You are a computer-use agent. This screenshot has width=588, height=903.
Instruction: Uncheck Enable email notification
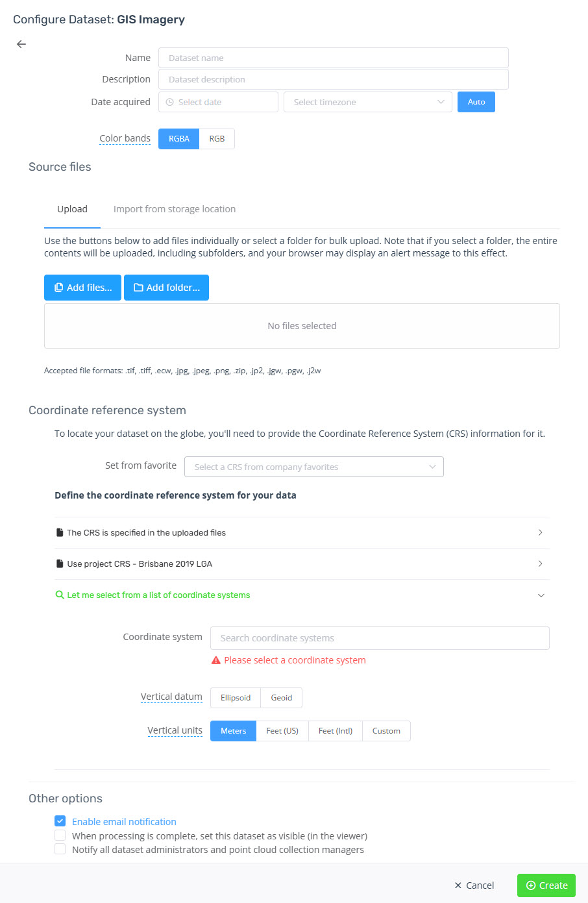60,821
